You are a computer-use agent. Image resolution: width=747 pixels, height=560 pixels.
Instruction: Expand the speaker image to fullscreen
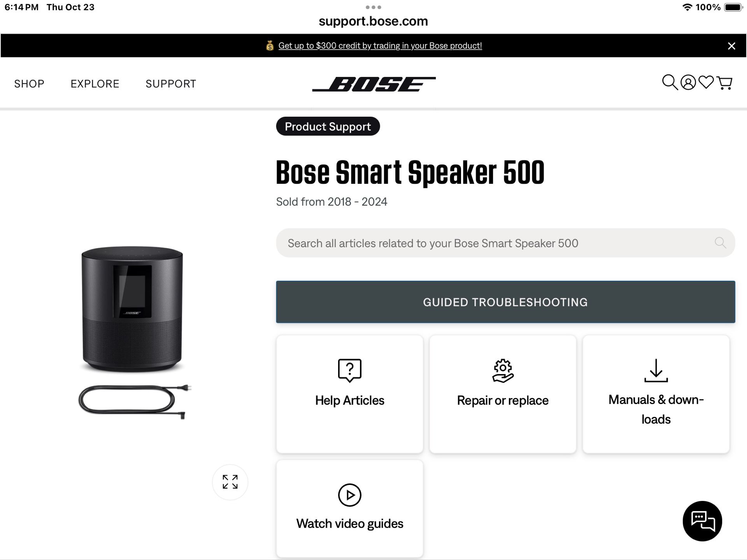[230, 482]
